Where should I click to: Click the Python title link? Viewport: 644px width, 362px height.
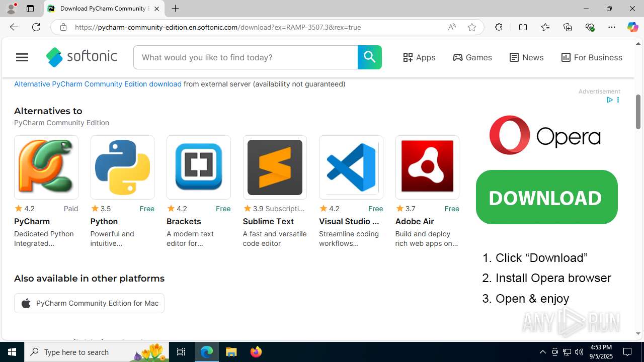pos(104,221)
